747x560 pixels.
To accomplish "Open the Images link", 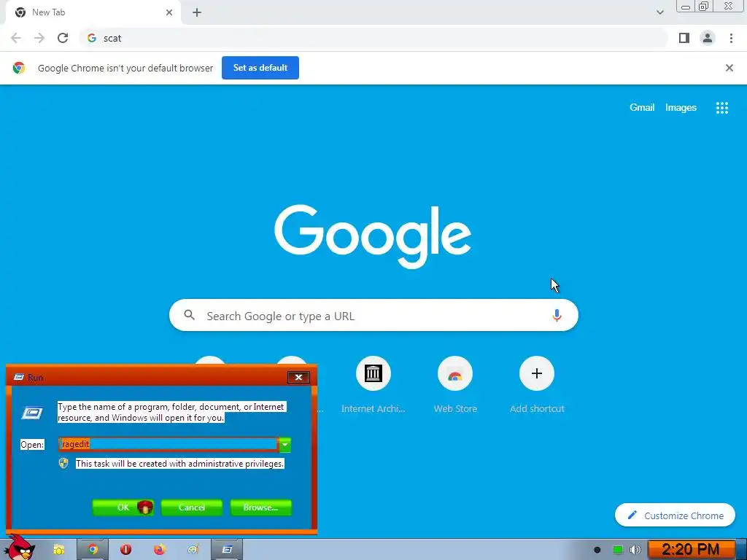I will 681,108.
